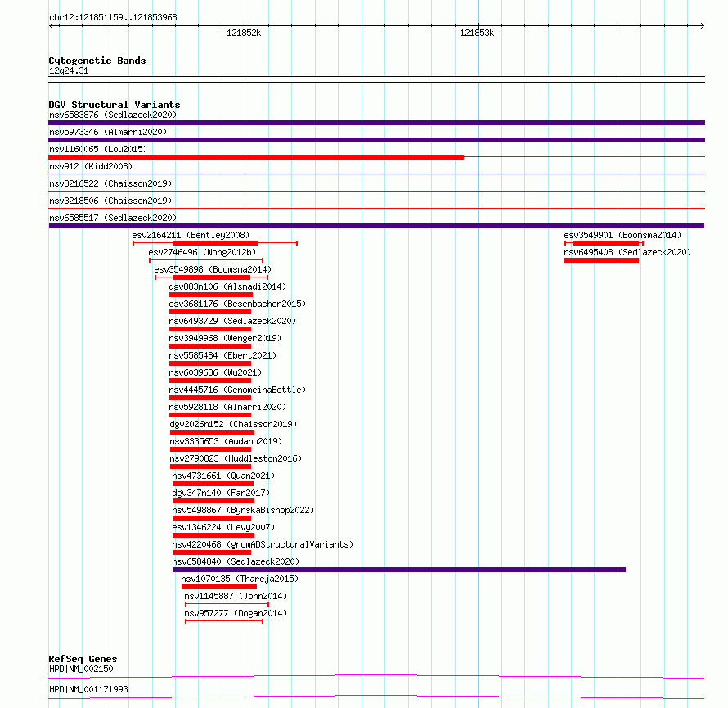The width and height of the screenshot is (728, 708).
Task: Click the red bar under nsv6495408
Action: click(x=601, y=260)
